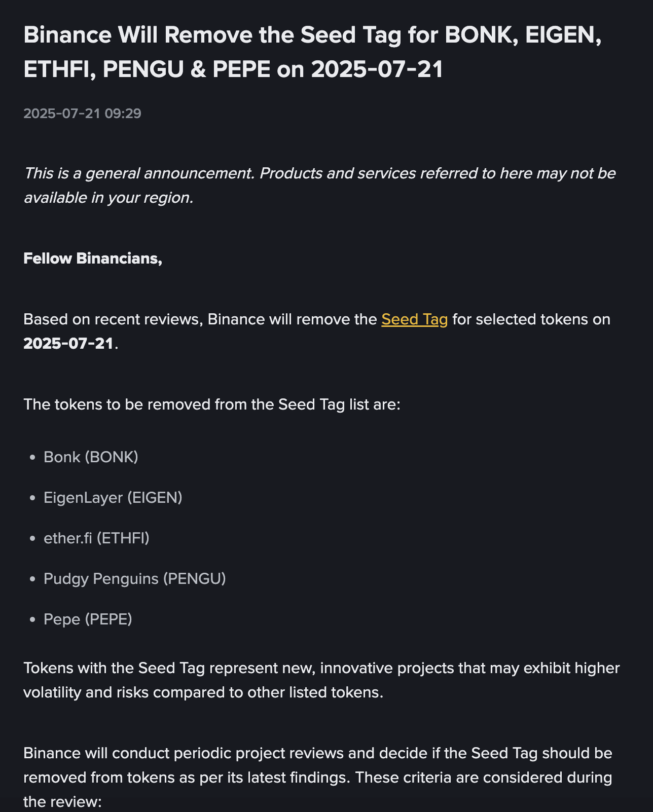Viewport: 653px width, 812px height.
Task: Click the date 2025-07-21 in the headline
Action: click(377, 69)
